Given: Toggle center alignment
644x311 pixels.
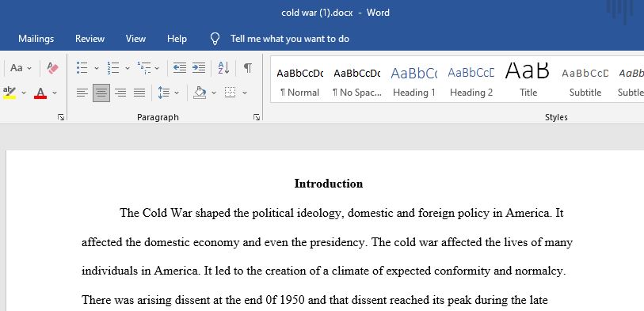Looking at the screenshot, I should tap(101, 93).
